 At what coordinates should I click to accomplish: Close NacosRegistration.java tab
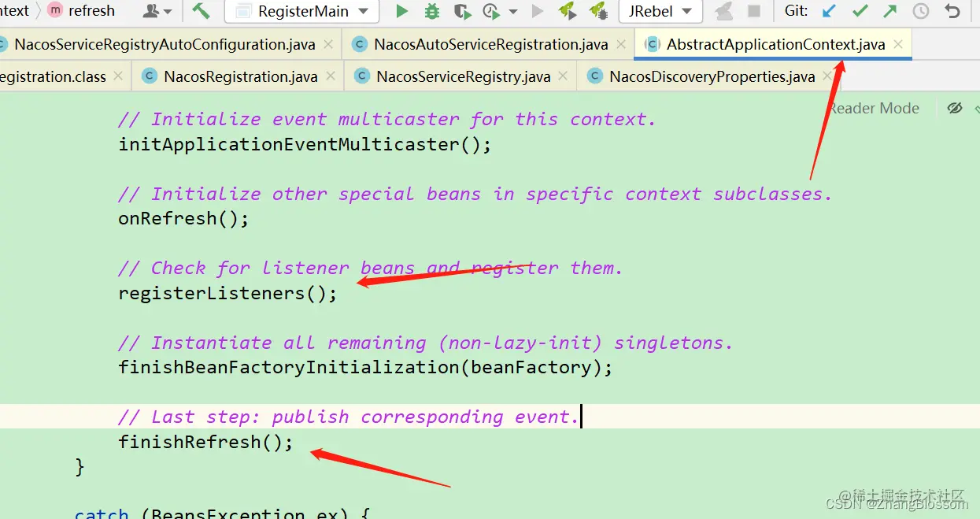point(330,76)
